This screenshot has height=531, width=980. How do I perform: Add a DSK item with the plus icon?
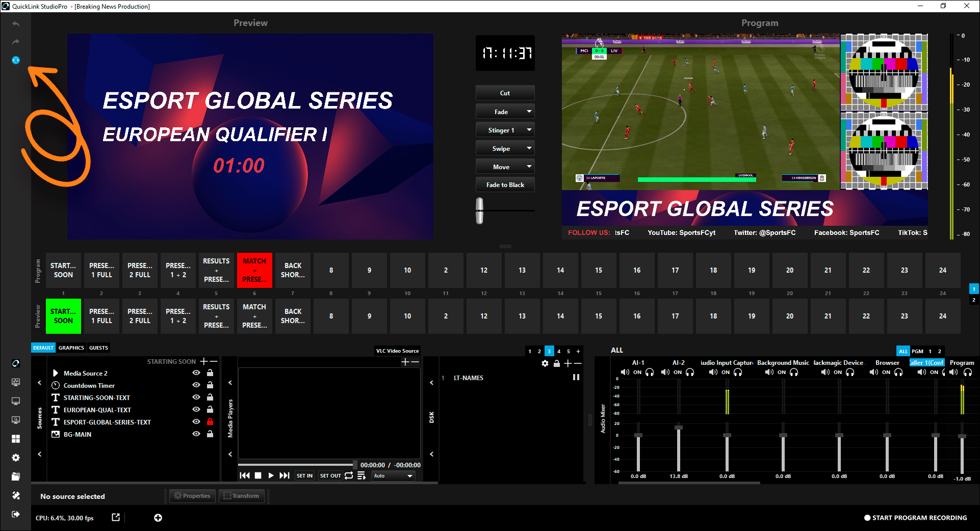(x=568, y=363)
